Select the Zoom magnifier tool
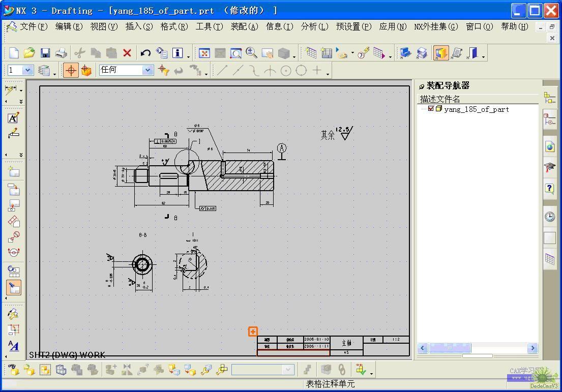The height and width of the screenshot is (392, 562). coord(251,53)
